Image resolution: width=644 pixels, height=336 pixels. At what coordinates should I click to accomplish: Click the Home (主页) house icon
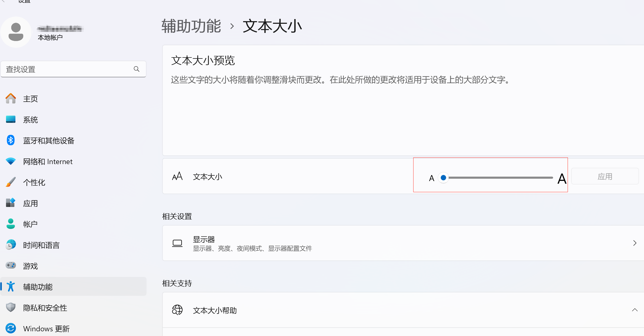(x=11, y=99)
